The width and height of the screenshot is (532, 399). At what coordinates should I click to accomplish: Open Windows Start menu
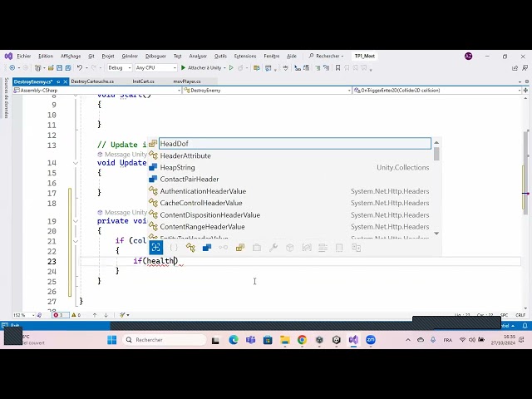coord(111,340)
